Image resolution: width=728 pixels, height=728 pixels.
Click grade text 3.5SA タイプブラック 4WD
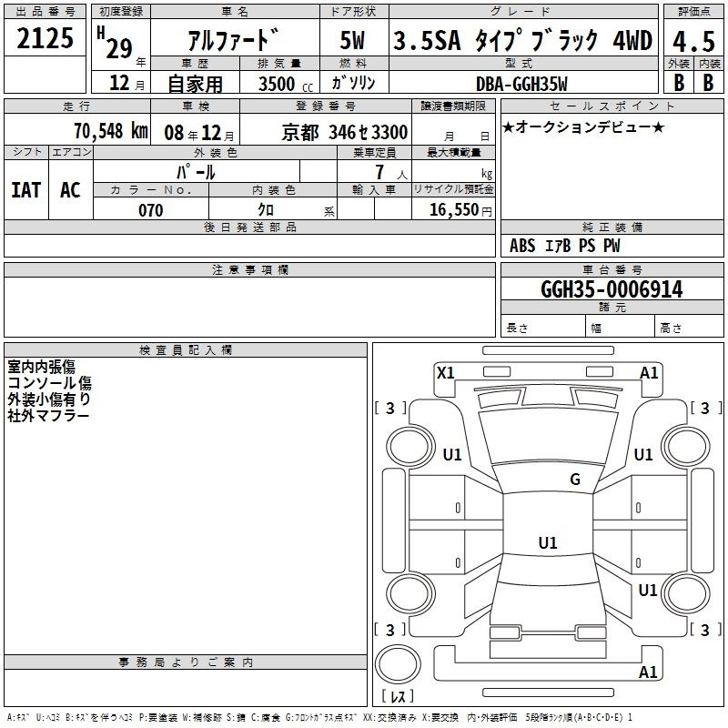(x=522, y=40)
